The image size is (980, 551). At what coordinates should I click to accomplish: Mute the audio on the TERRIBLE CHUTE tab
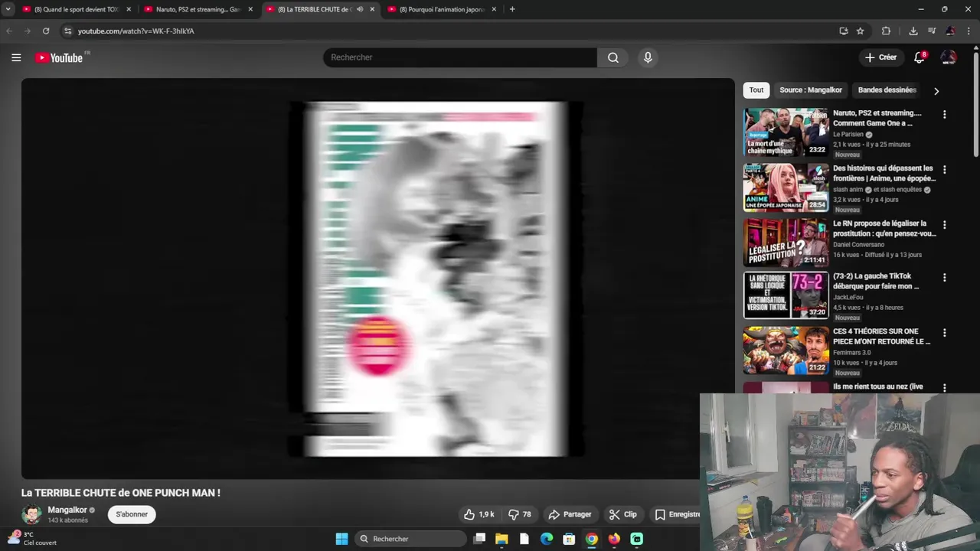coord(360,9)
